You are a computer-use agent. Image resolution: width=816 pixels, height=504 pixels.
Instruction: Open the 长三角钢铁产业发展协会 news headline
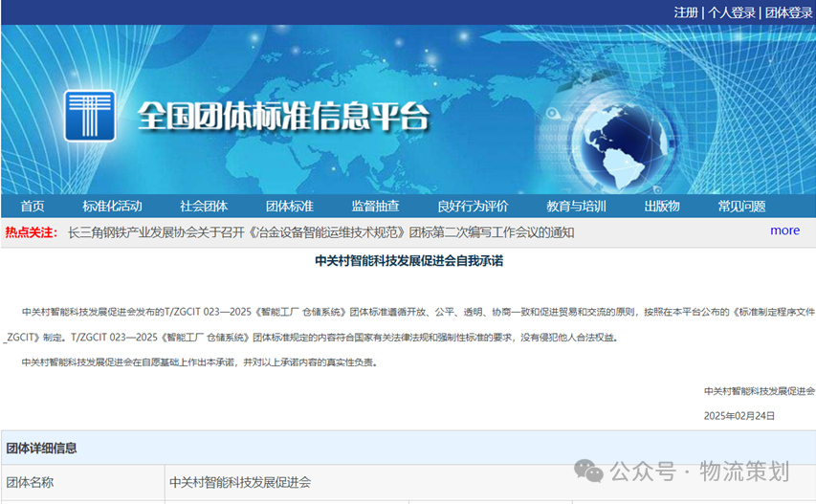[x=321, y=232]
